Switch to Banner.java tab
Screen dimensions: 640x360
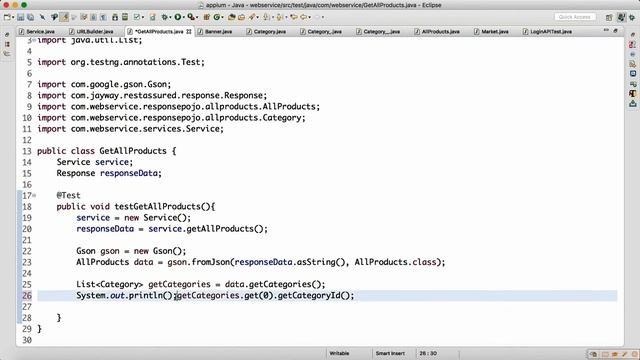coord(218,31)
